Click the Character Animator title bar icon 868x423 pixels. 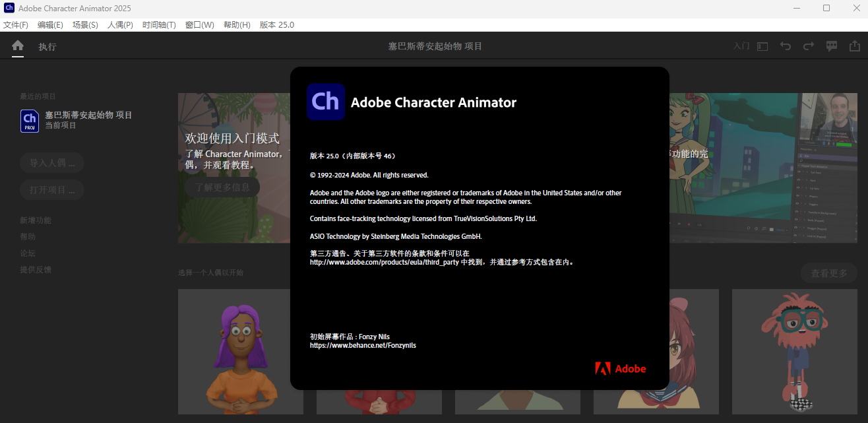click(9, 8)
